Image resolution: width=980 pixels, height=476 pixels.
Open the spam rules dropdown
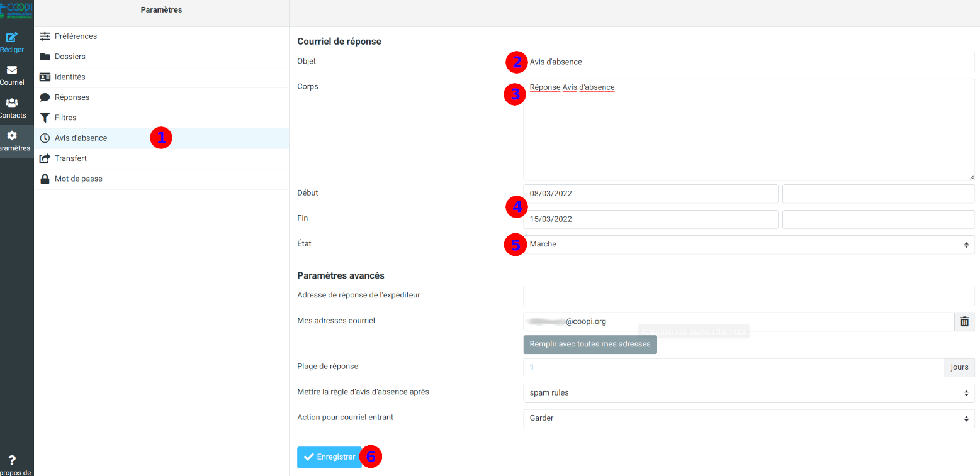tap(748, 393)
